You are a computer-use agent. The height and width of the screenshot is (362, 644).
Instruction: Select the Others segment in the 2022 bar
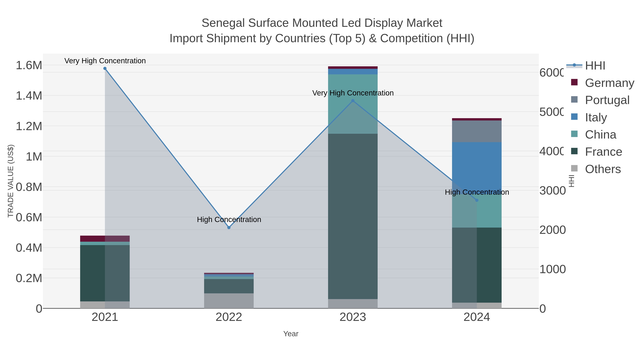coord(229,301)
